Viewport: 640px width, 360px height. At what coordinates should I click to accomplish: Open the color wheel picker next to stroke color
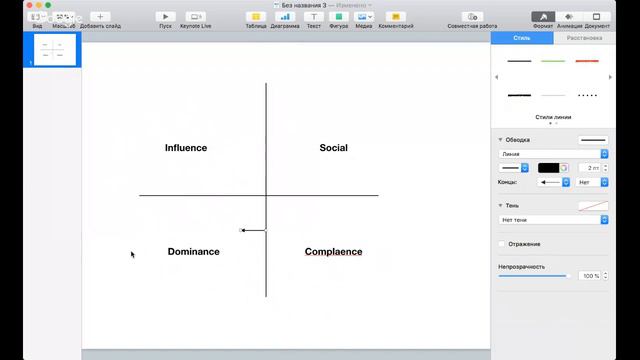(x=564, y=168)
